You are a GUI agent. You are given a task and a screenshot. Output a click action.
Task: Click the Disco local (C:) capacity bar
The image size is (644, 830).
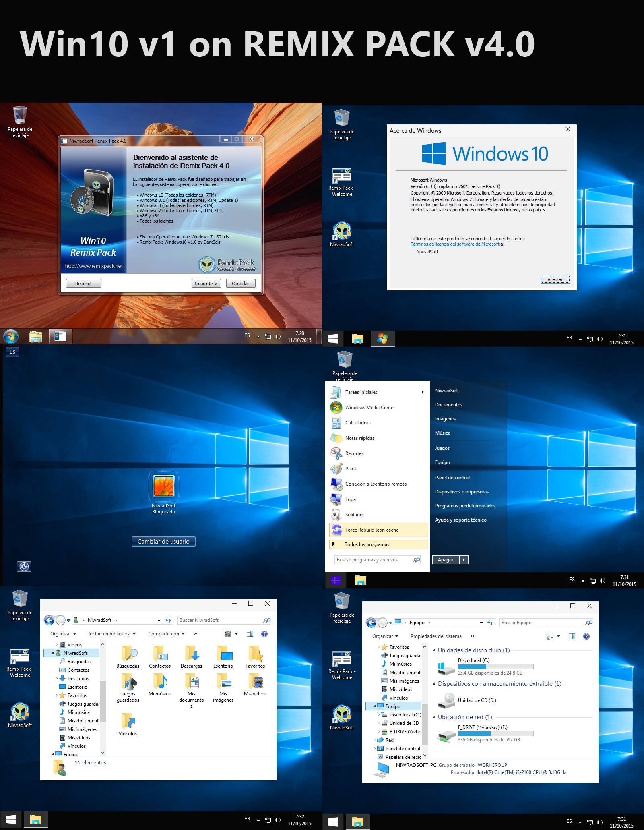pos(495,666)
